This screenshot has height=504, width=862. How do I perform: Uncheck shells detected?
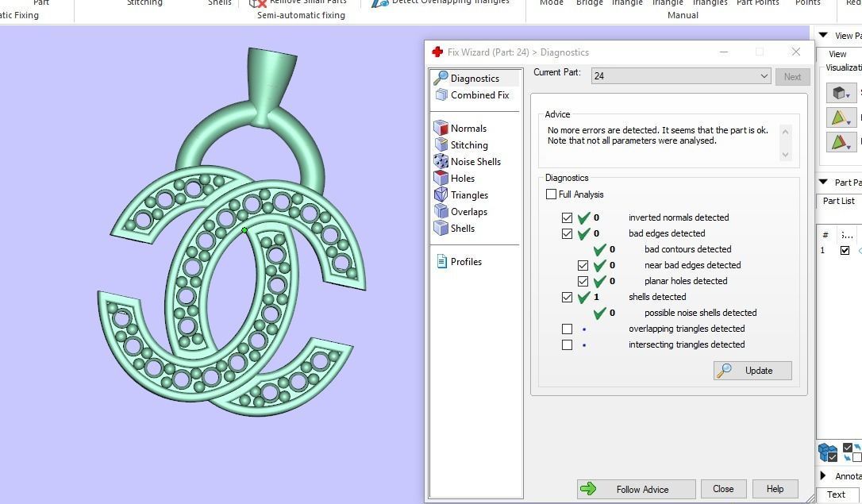coord(568,298)
